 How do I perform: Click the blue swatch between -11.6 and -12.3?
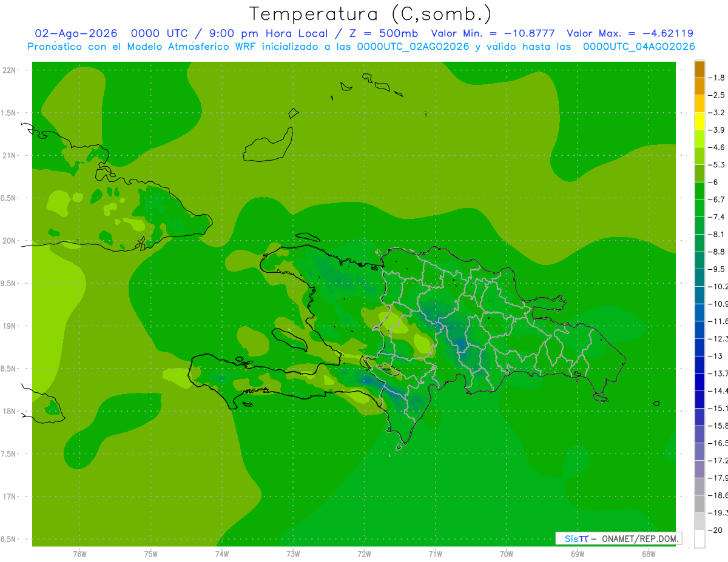point(699,330)
